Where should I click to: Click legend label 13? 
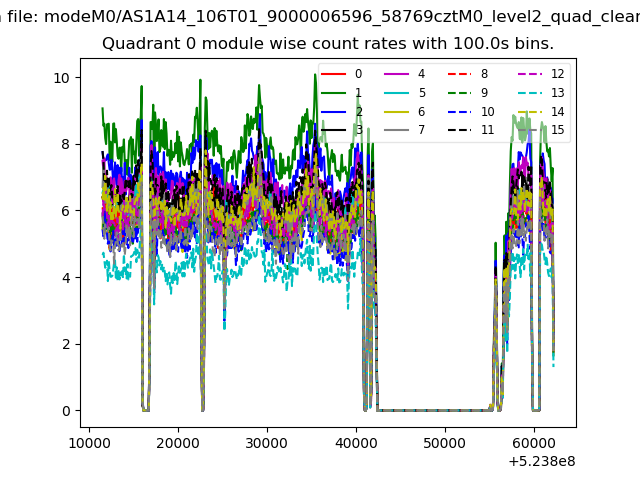pos(558,93)
